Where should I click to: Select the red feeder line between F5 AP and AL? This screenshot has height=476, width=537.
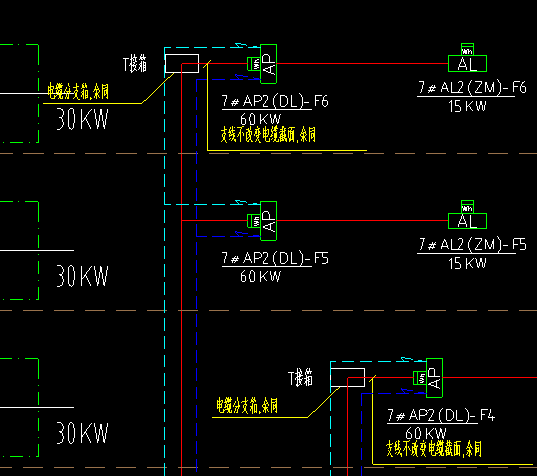(x=362, y=221)
